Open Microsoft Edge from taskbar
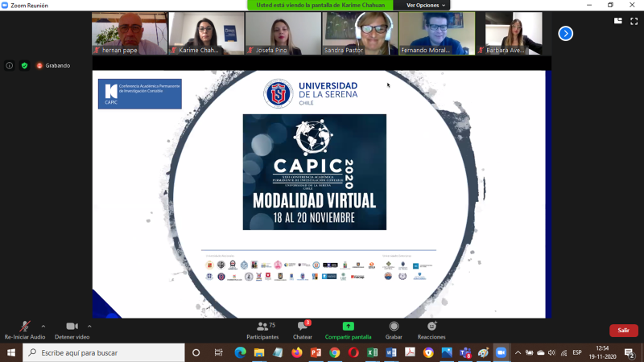The width and height of the screenshot is (644, 362). (x=240, y=352)
